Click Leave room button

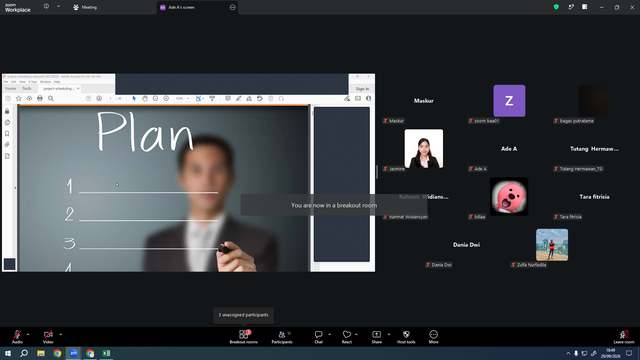pyautogui.click(x=624, y=337)
